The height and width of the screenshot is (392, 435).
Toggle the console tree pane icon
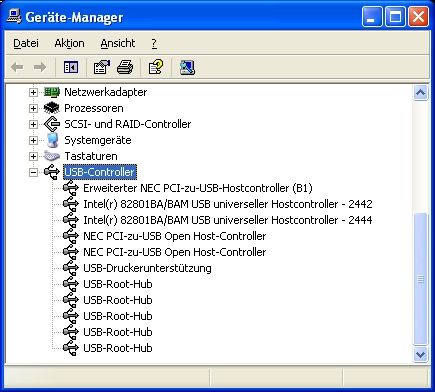pyautogui.click(x=71, y=67)
